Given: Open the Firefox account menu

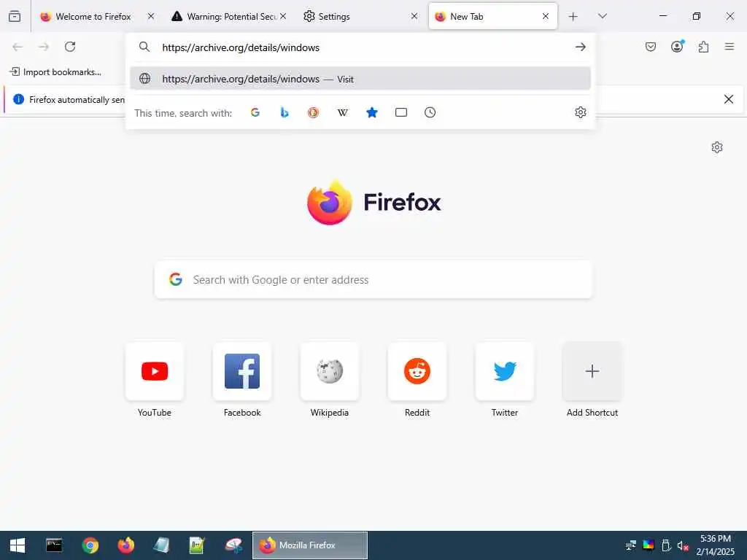Looking at the screenshot, I should pos(677,46).
